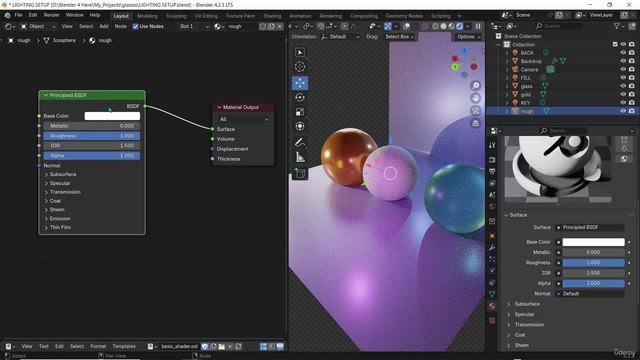Switch perspective/orthographic grid icon in viewport
This screenshot has width=640, height=360.
click(x=476, y=123)
